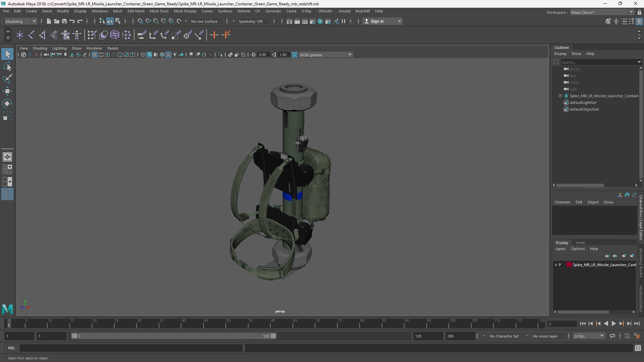This screenshot has height=362, width=644.
Task: Click the MEL script type label
Action: pos(12,348)
